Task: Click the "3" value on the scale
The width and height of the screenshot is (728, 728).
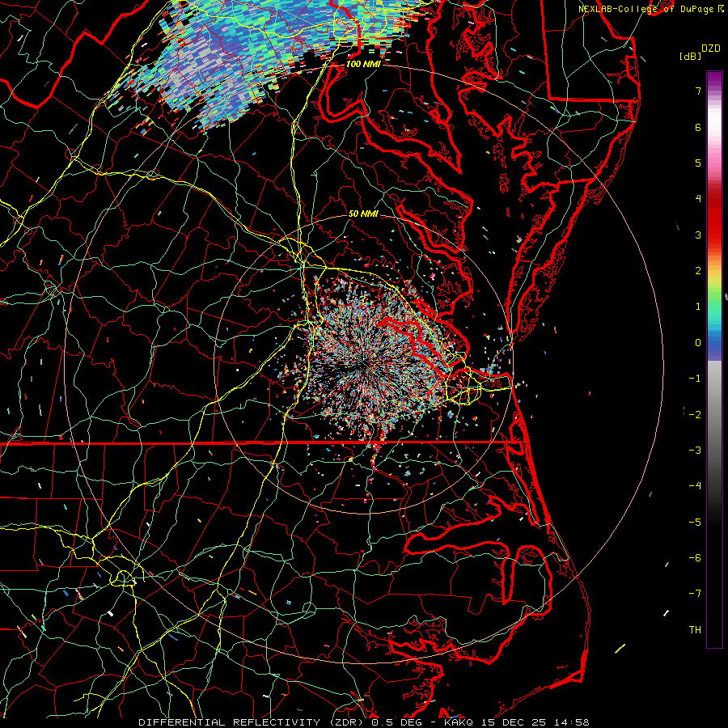Action: (x=698, y=235)
